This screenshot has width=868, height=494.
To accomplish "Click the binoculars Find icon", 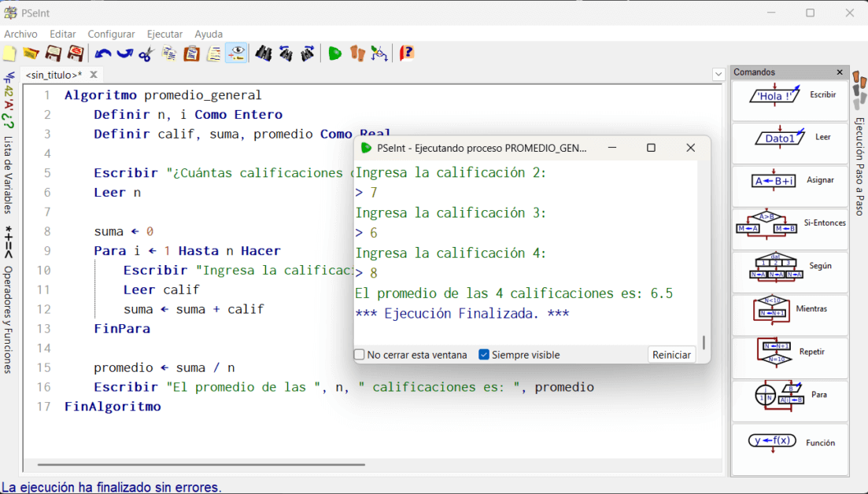I will [264, 53].
